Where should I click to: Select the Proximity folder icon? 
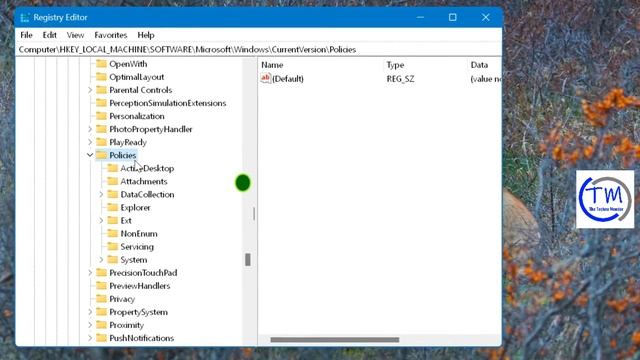click(x=101, y=325)
